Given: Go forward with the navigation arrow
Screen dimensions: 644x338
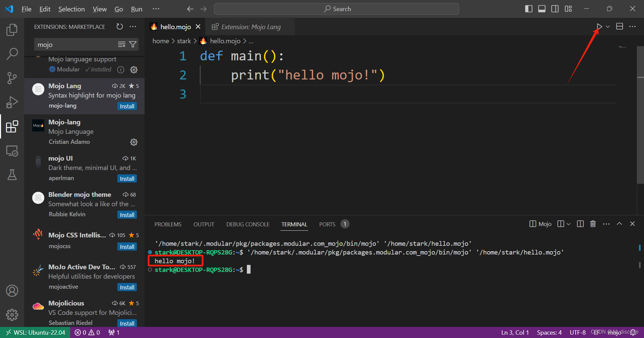Looking at the screenshot, I should 203,9.
